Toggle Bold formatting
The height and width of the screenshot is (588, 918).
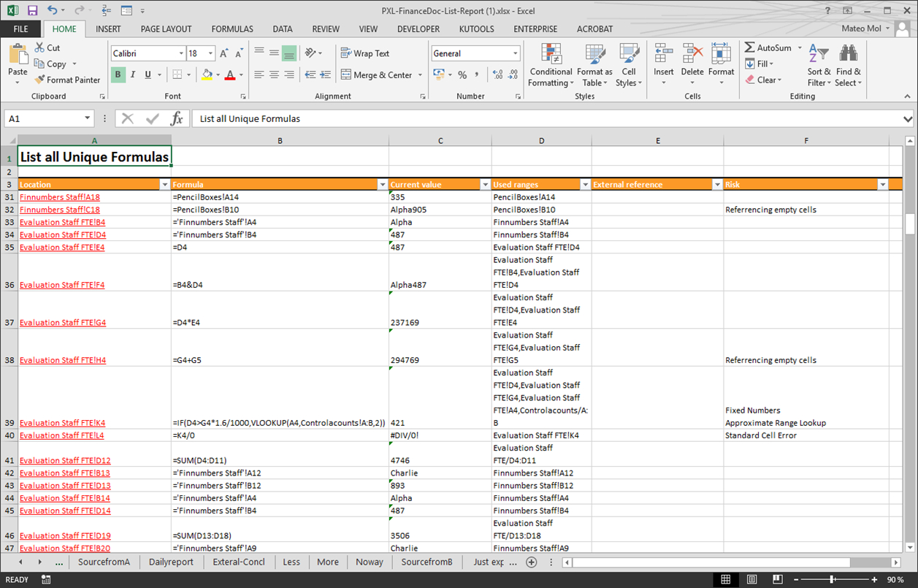coord(118,75)
